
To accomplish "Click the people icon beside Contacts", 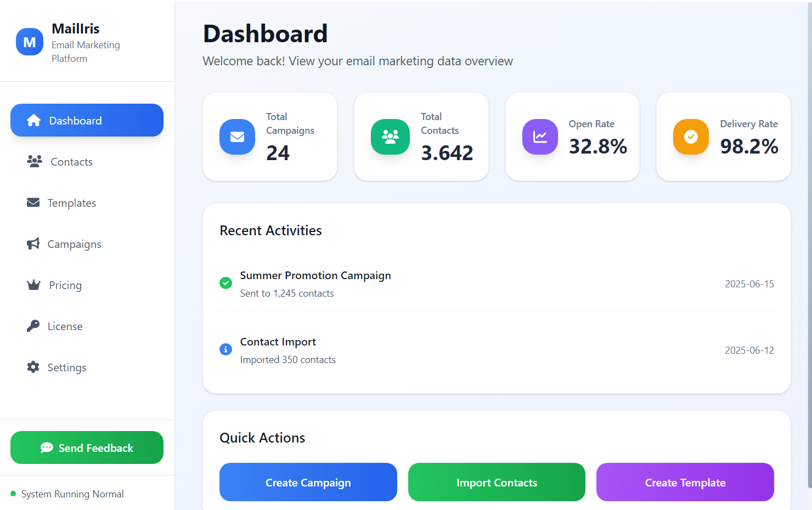I will click(x=35, y=161).
